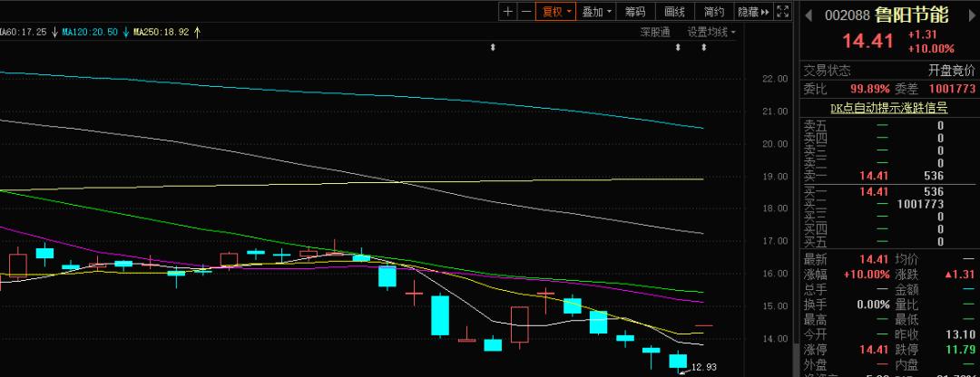
Task: Open the 叠加 overlay dropdown
Action: (596, 11)
